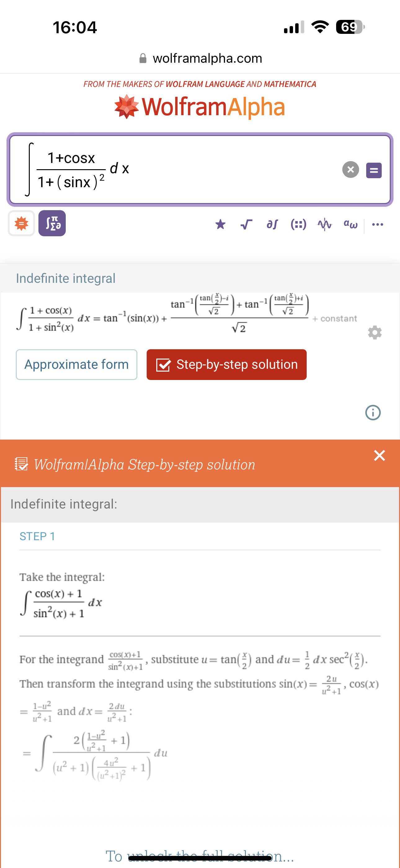Image resolution: width=400 pixels, height=868 pixels.
Task: Open the starred favorites math templates
Action: 220,224
